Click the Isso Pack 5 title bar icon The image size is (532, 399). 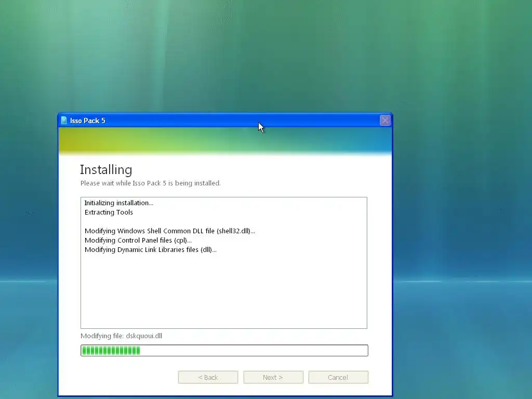point(64,121)
